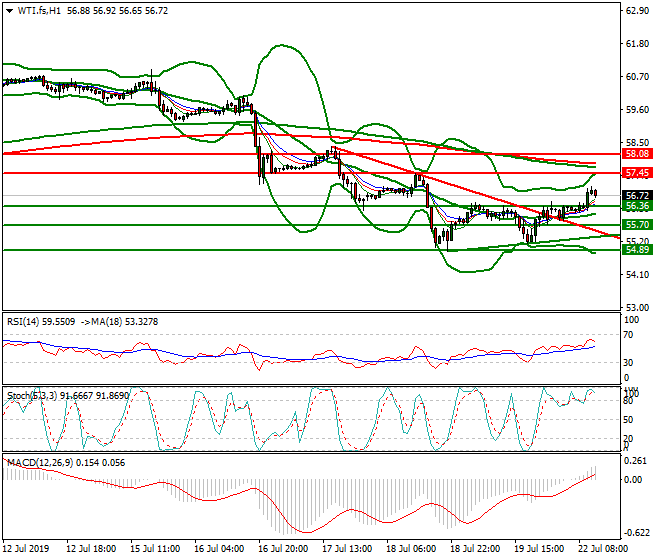Click the 53.00 value on price scale
The image size is (660, 560).
tap(636, 307)
